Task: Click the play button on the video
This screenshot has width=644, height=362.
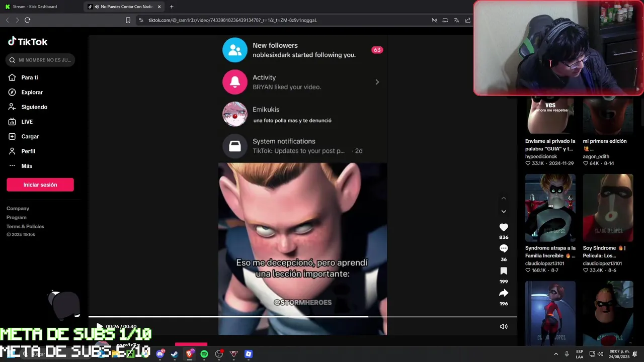Action: coord(99,326)
